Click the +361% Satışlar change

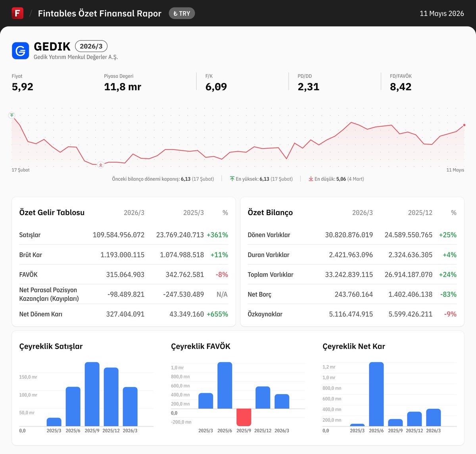tap(217, 235)
